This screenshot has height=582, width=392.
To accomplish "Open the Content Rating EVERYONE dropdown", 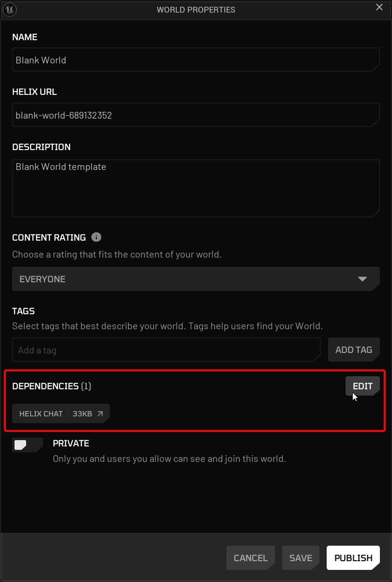I will pos(189,279).
